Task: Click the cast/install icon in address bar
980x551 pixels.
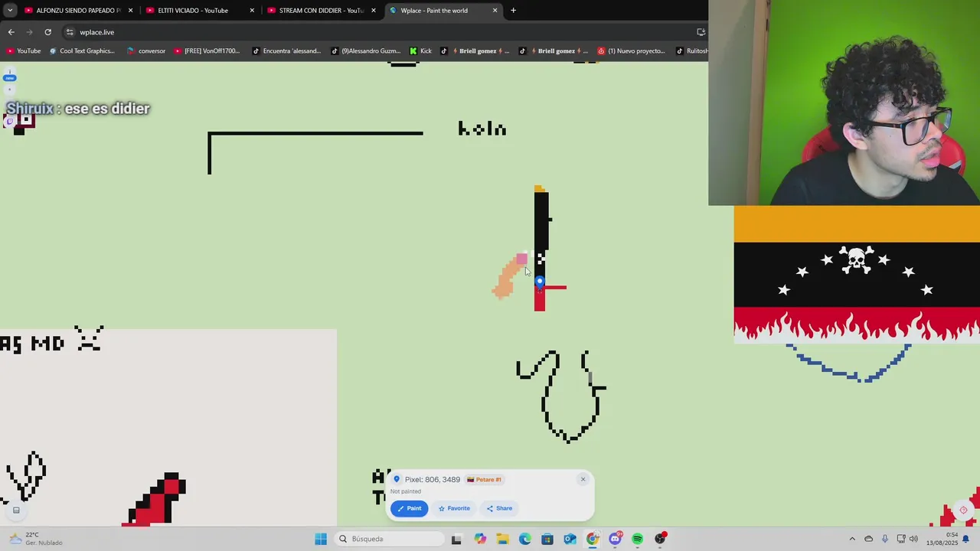Action: point(700,32)
